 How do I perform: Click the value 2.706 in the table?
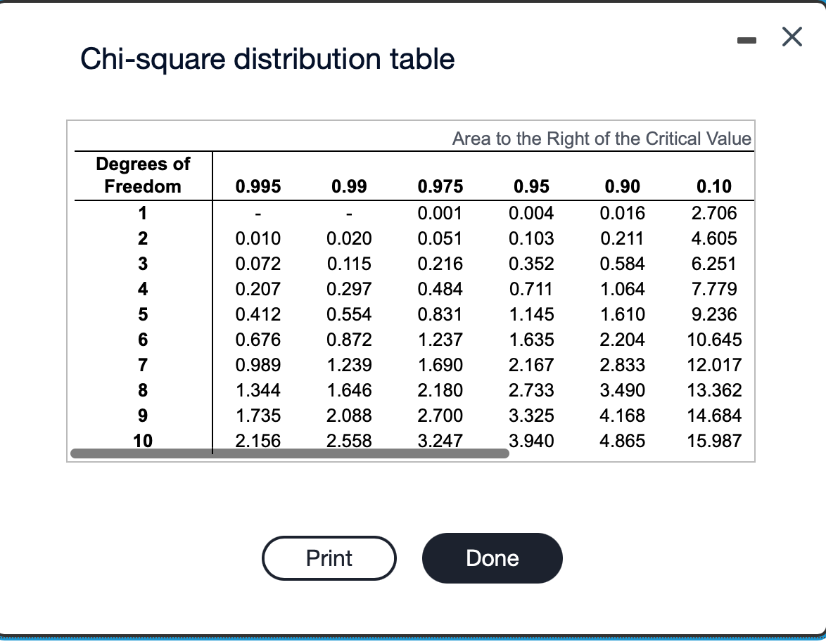(714, 213)
